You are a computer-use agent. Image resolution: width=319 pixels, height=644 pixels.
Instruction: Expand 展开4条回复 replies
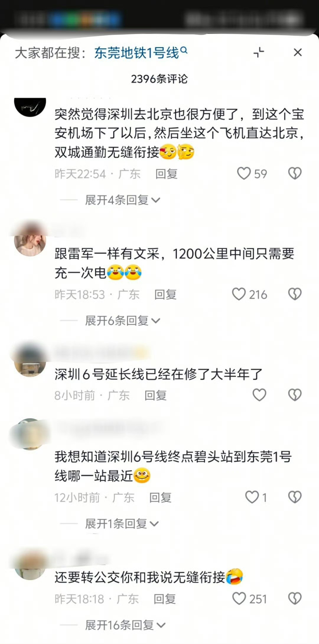(123, 200)
